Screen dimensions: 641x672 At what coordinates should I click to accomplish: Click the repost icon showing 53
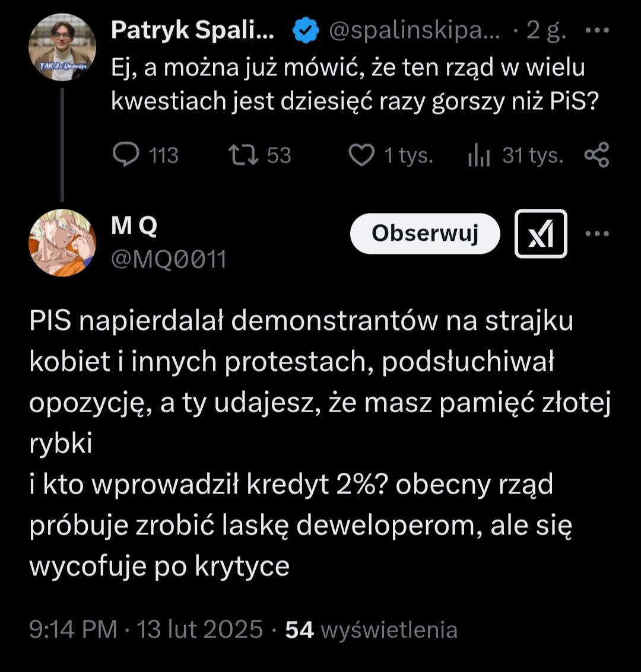pos(243,155)
